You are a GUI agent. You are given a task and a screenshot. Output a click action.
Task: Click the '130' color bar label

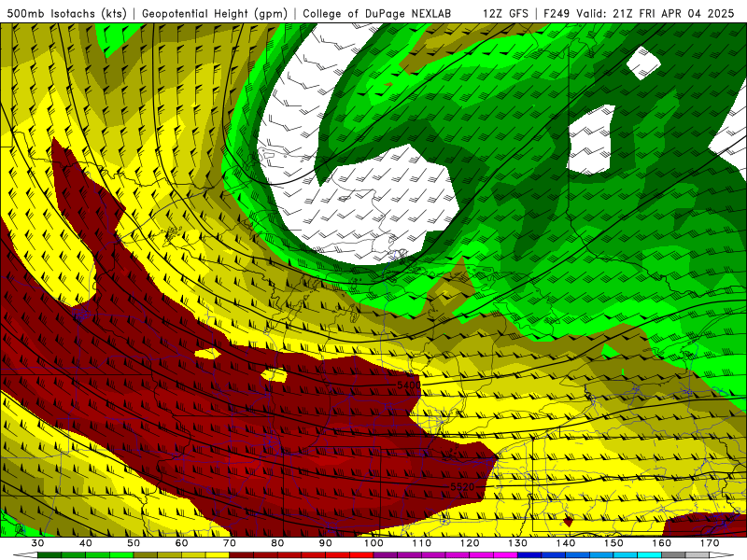518,543
